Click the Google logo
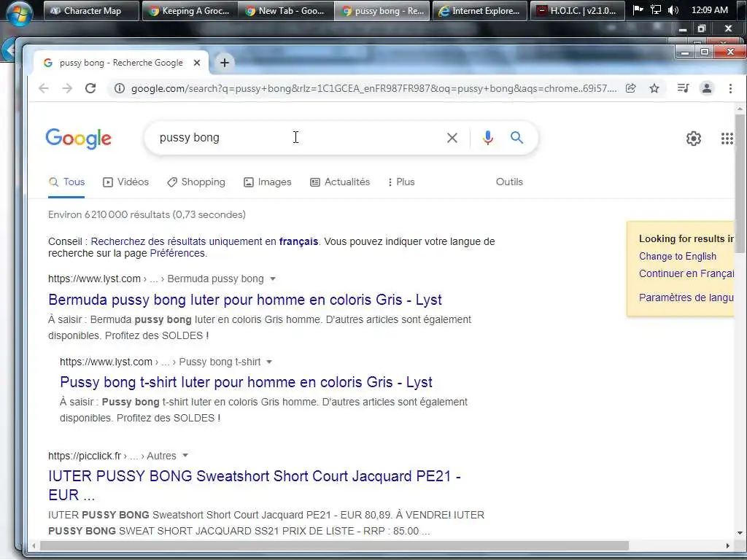The height and width of the screenshot is (560, 747). point(79,139)
